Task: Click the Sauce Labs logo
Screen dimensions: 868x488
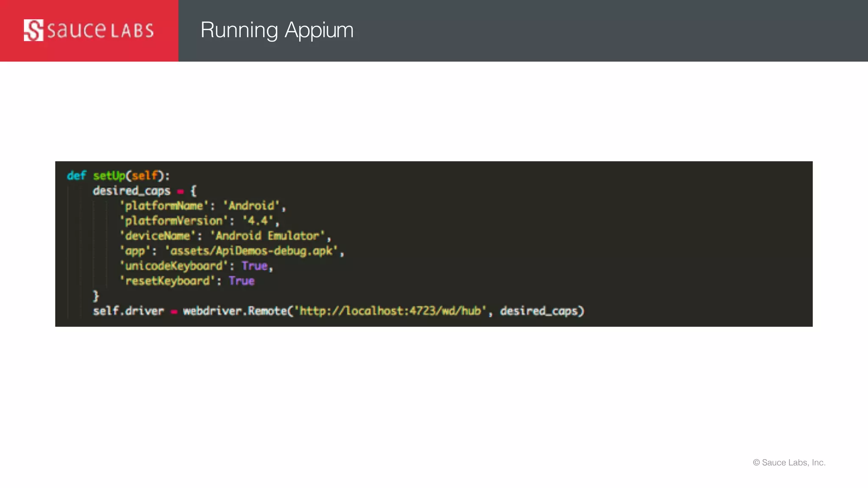Action: [89, 30]
